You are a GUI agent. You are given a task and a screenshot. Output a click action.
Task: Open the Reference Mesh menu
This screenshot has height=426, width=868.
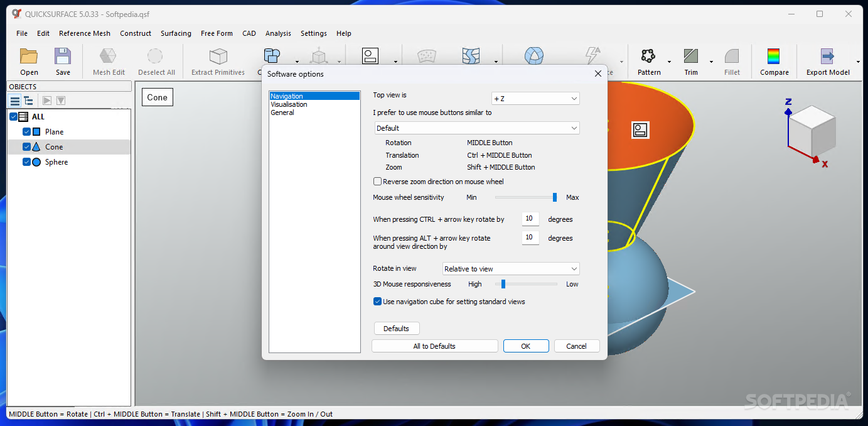click(x=85, y=33)
